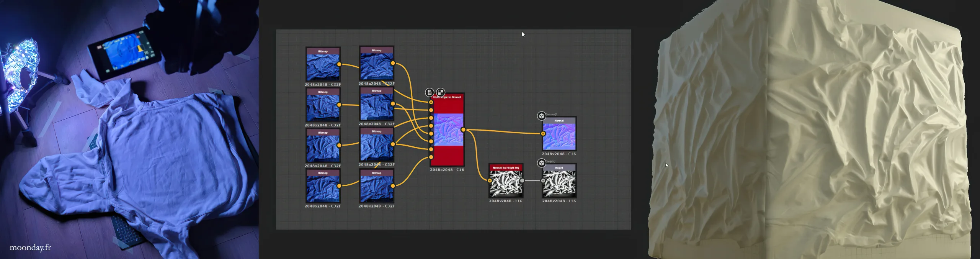980x259 pixels.
Task: Click the first input pin of Multi-angle to Normal
Action: pyautogui.click(x=431, y=102)
